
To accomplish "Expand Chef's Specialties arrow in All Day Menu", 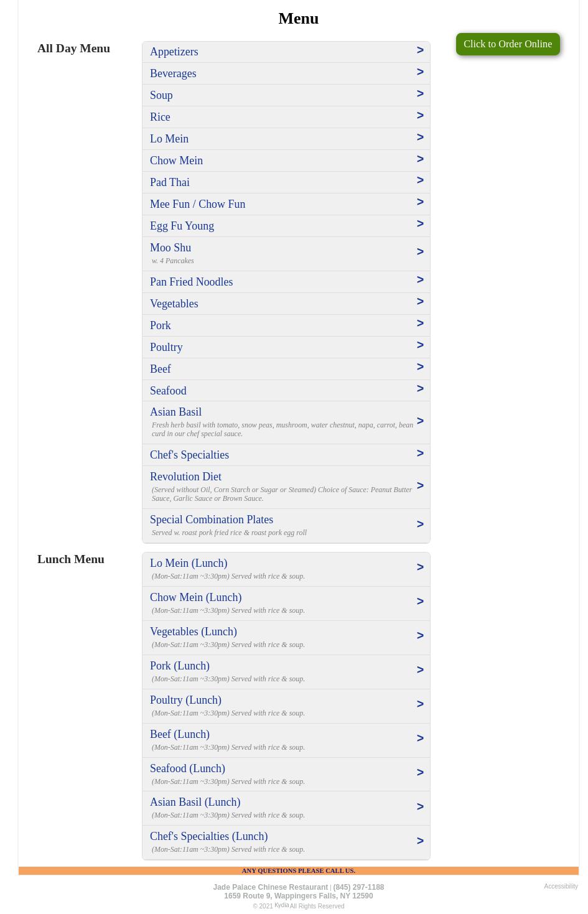I will click(420, 454).
